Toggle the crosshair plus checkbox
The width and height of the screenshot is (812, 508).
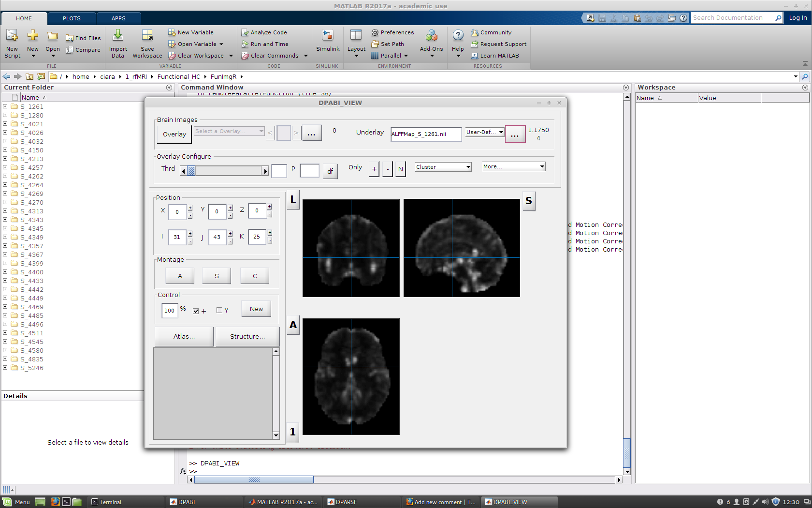click(x=196, y=311)
